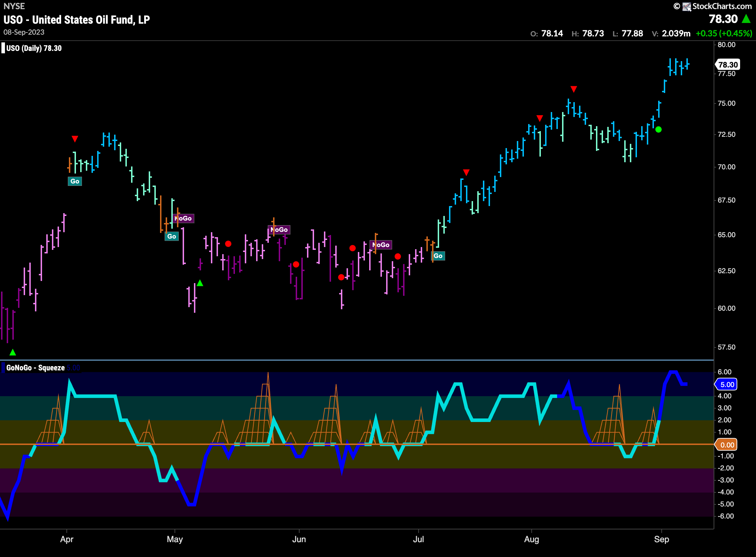756x557 pixels.
Task: Click the green up-arrow beside 78.30 price
Action: pos(746,19)
